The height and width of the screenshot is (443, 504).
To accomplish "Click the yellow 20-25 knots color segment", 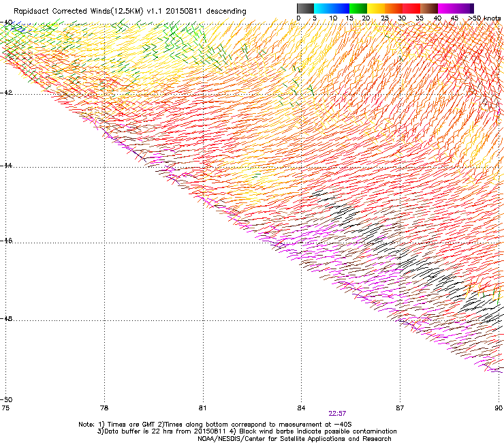I will point(376,8).
